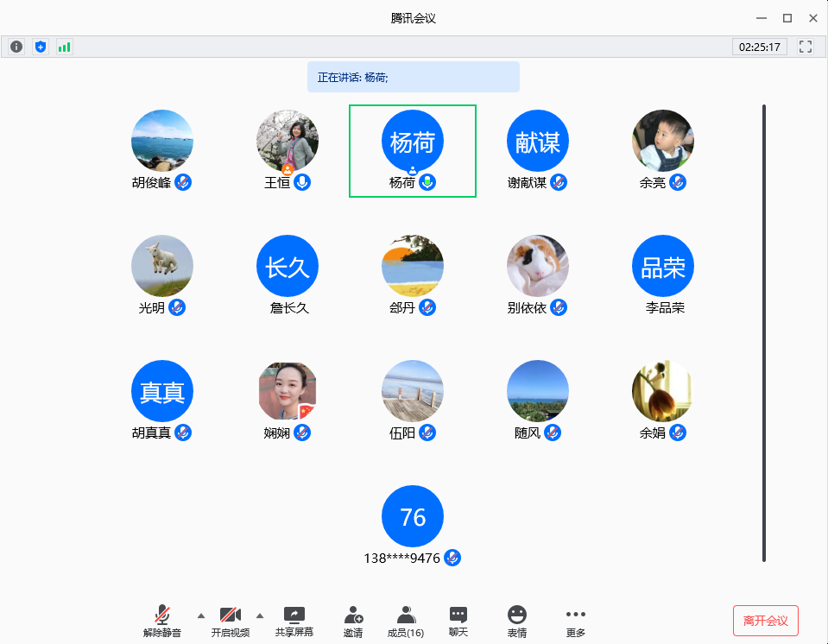Open the Invite (邀请) option
The height and width of the screenshot is (644, 828).
tap(353, 621)
